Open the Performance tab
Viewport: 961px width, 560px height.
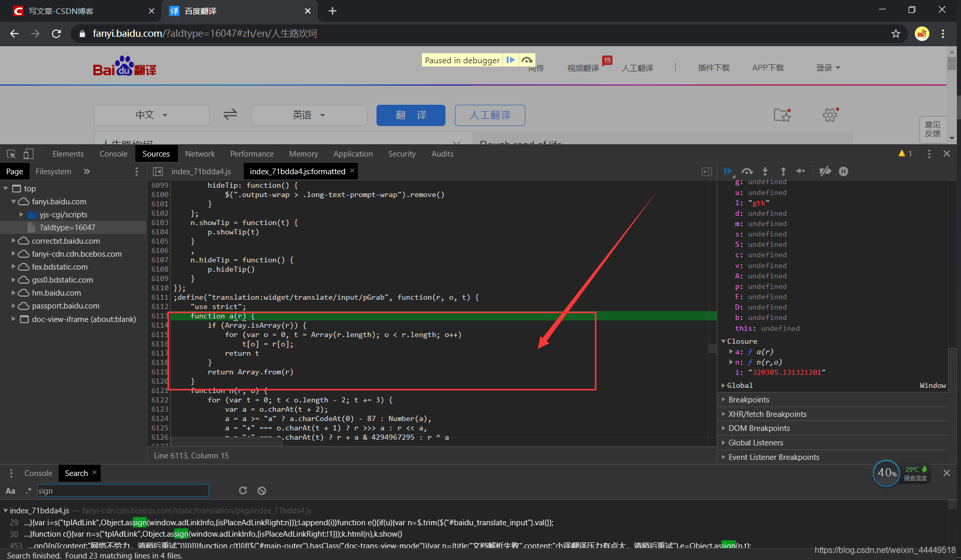(252, 154)
